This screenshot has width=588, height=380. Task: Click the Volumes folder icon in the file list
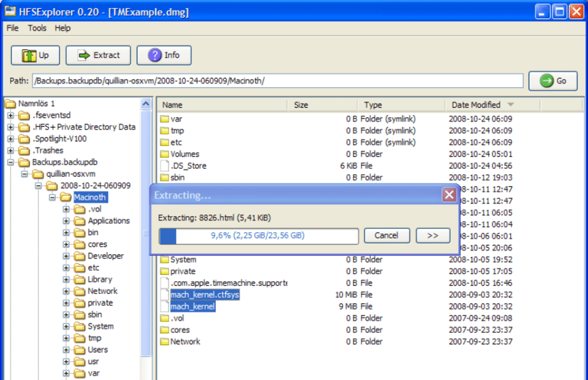point(164,154)
